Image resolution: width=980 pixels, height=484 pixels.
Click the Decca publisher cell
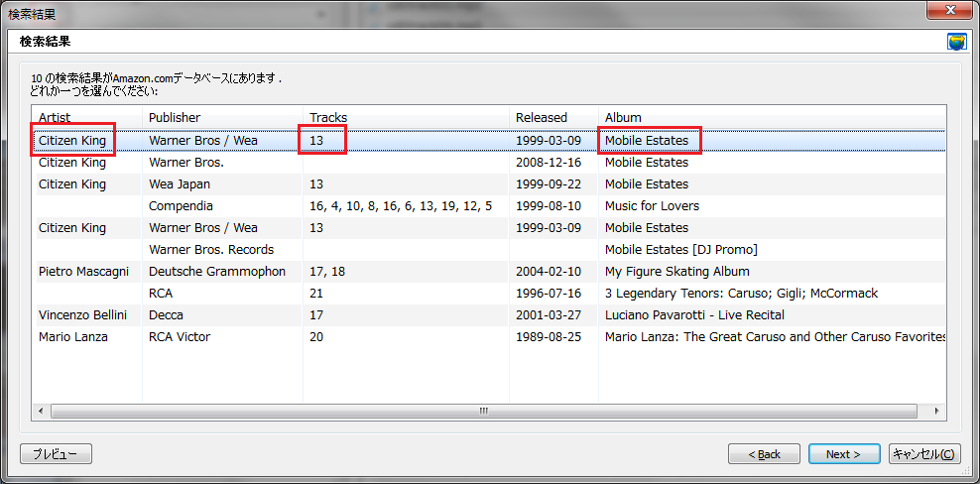pyautogui.click(x=166, y=315)
